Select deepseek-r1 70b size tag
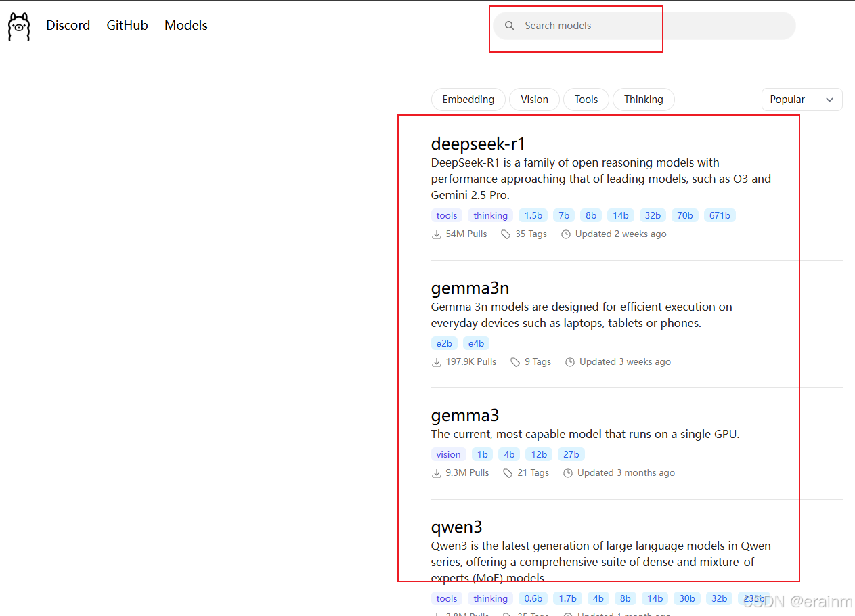This screenshot has height=616, width=855. 685,215
